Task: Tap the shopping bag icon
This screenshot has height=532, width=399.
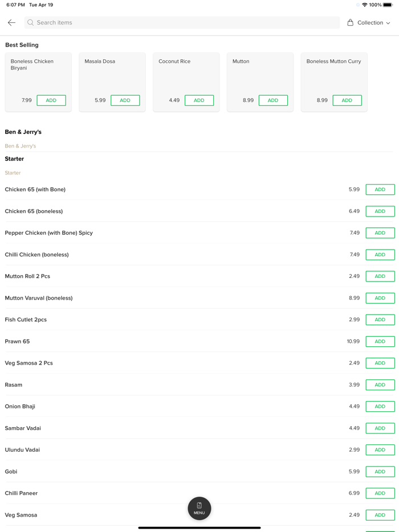Action: (350, 23)
